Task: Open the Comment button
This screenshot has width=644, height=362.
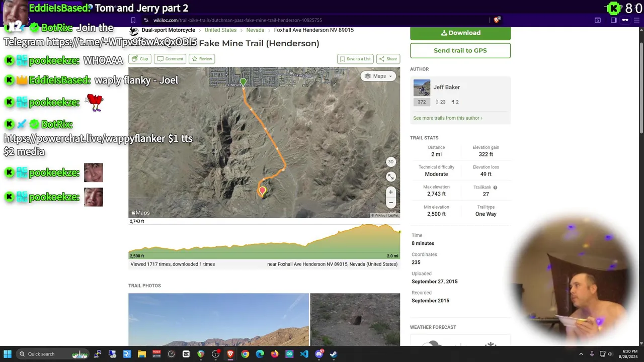Action: pyautogui.click(x=170, y=59)
